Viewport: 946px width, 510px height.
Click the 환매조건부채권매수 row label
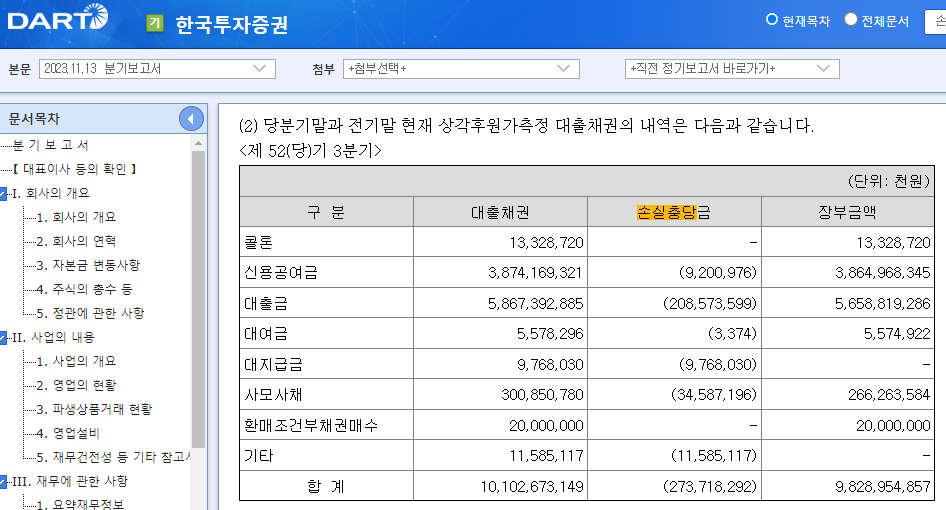[311, 426]
